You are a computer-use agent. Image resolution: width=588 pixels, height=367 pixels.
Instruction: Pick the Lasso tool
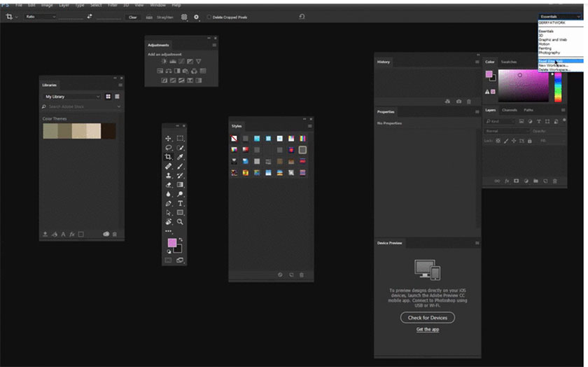(169, 148)
